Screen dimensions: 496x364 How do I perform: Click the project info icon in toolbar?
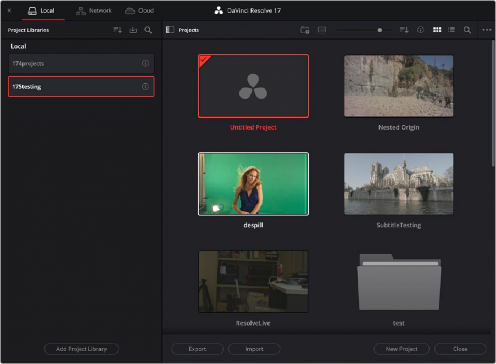tap(421, 30)
